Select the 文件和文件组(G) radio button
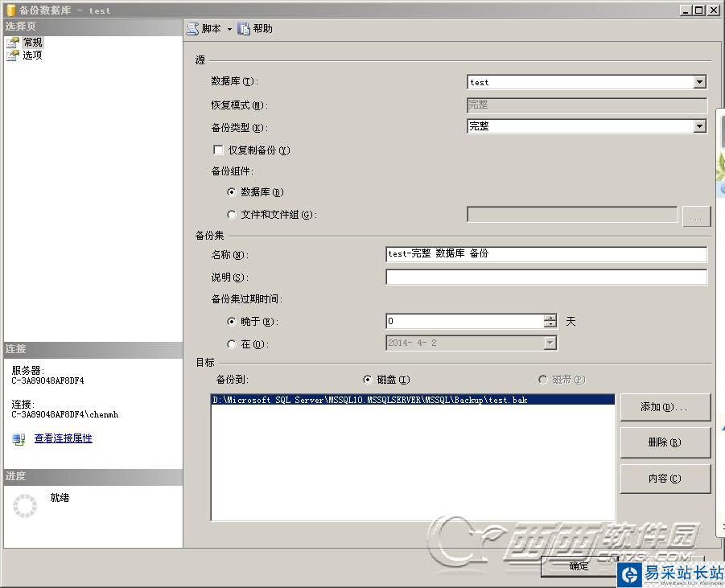725x588 pixels. click(x=232, y=215)
